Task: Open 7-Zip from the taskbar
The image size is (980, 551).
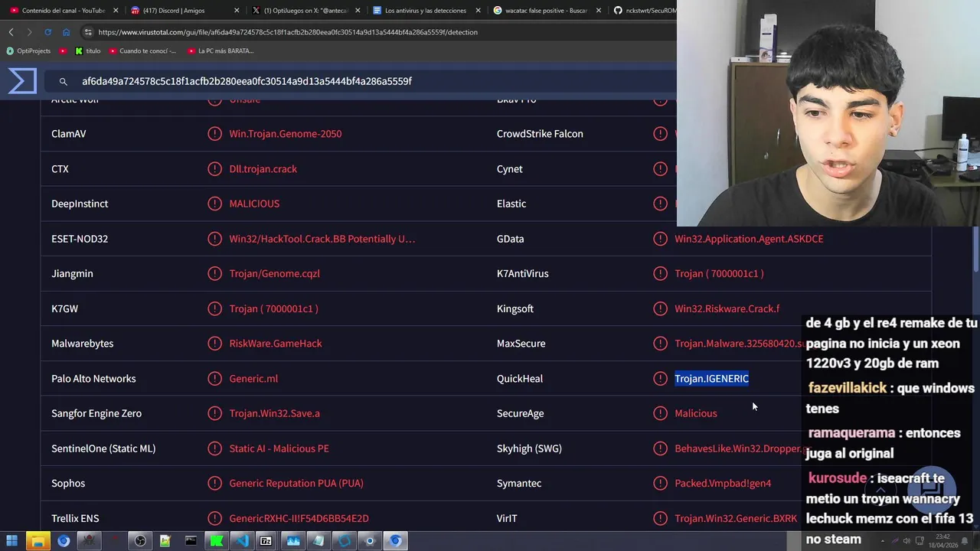Action: [x=266, y=541]
